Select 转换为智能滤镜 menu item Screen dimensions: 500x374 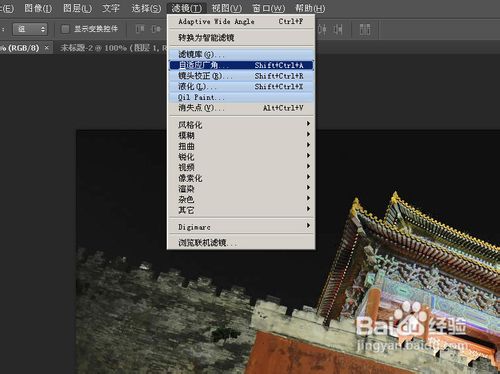241,38
